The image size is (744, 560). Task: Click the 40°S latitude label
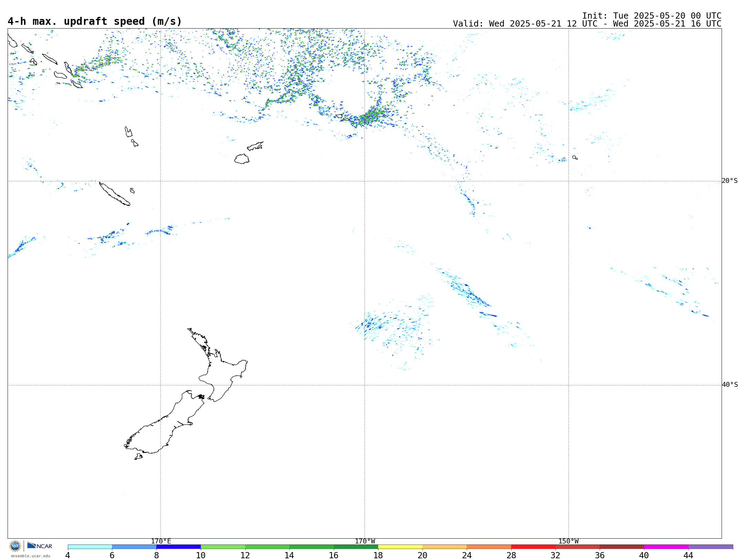(730, 385)
